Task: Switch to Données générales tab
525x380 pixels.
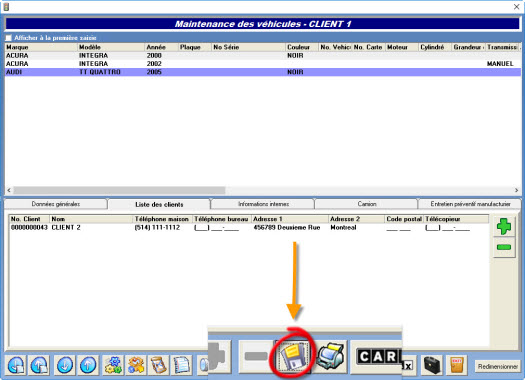Action: 56,204
